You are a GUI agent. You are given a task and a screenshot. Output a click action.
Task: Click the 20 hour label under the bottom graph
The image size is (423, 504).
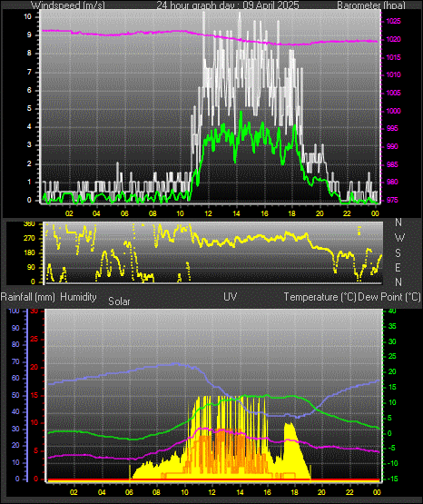coord(321,492)
